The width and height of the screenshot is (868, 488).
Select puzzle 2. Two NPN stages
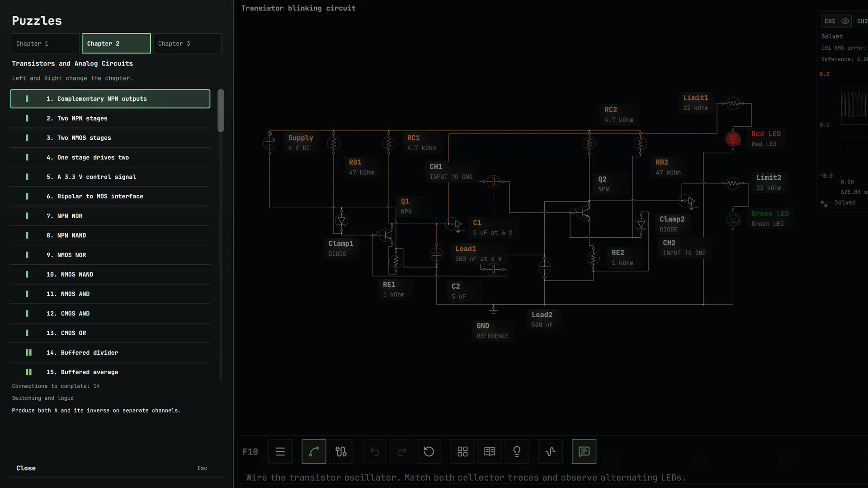click(x=110, y=118)
